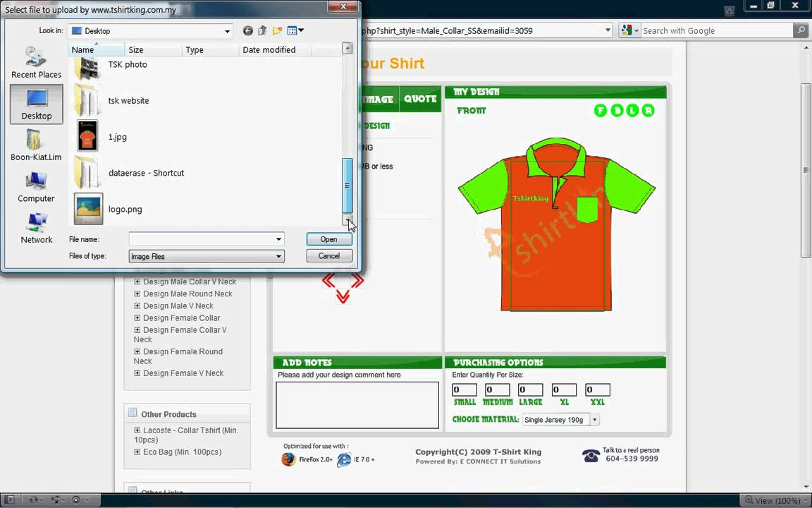
Task: Select Recent Places in the dialog sidebar
Action: pyautogui.click(x=36, y=62)
